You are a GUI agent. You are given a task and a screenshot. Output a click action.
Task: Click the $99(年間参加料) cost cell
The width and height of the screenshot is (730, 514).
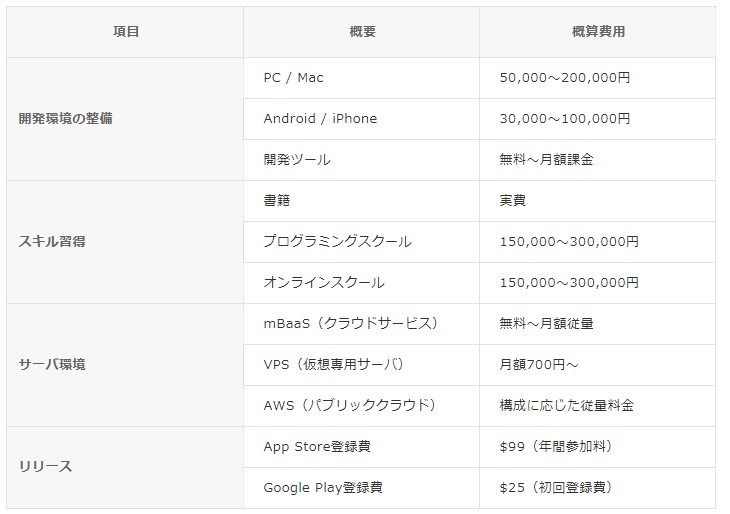(556, 446)
